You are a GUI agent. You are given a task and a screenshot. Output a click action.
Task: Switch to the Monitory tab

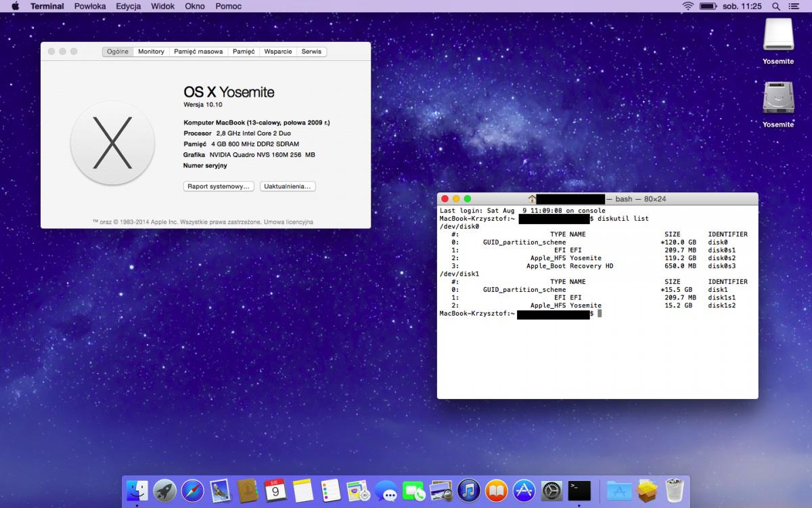(x=151, y=51)
